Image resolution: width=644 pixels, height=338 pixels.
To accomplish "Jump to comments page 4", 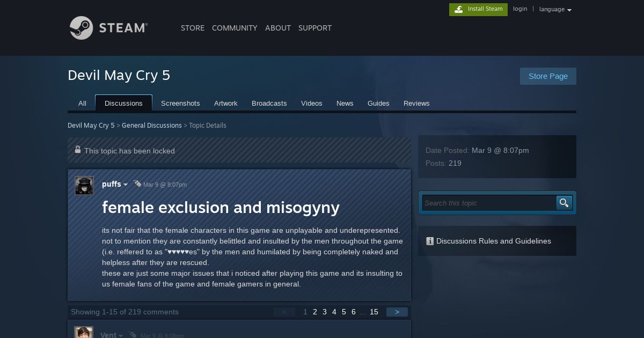I will pyautogui.click(x=334, y=312).
